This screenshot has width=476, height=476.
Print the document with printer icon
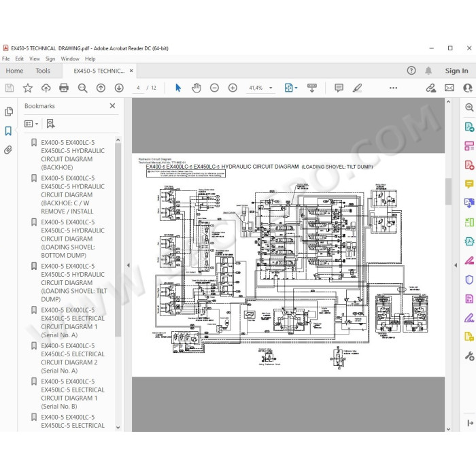(x=64, y=88)
